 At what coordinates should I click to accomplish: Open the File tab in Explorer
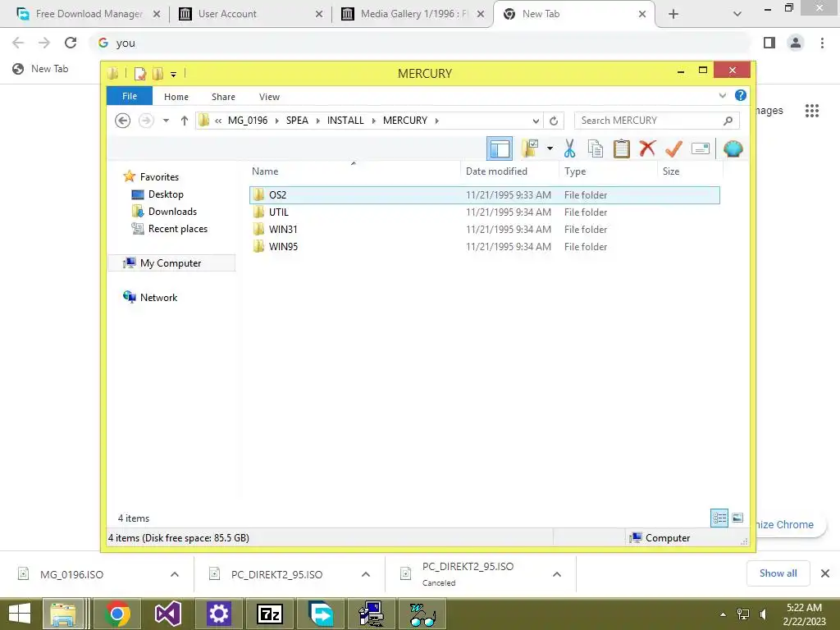130,96
